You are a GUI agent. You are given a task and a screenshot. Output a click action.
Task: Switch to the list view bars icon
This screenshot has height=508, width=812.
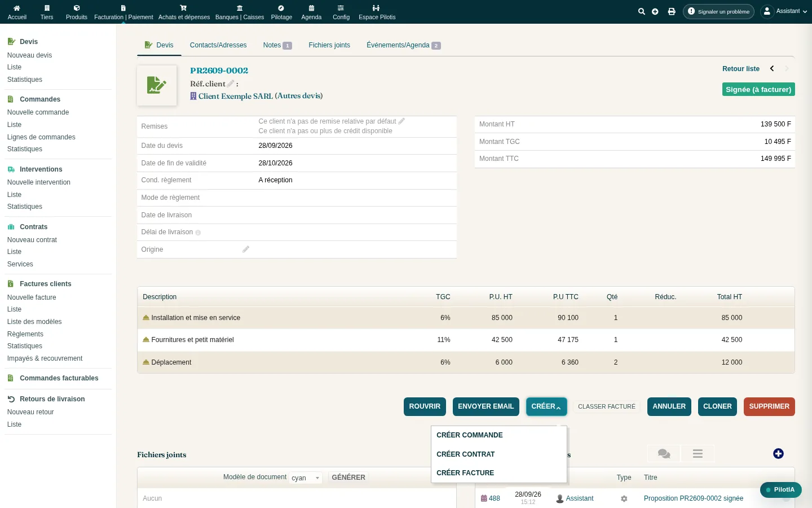(x=698, y=454)
